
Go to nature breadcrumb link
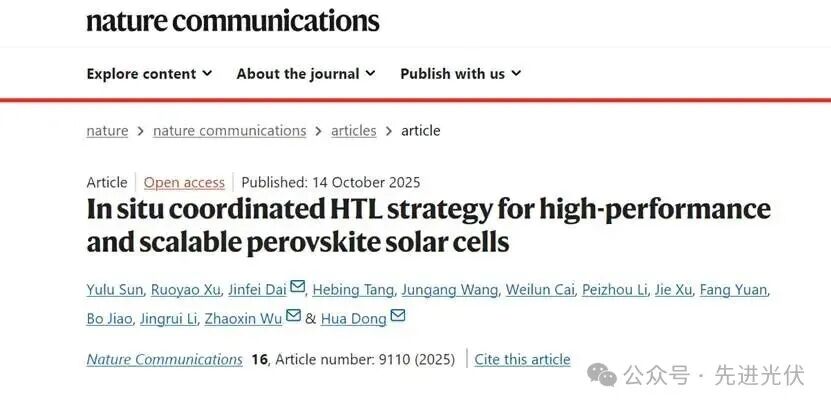[x=107, y=131]
